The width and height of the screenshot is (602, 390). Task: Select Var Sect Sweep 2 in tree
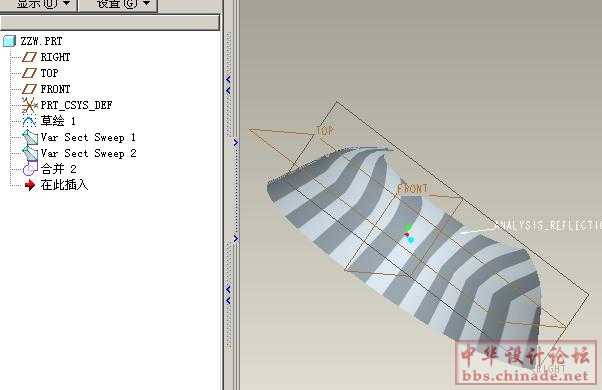pos(88,153)
